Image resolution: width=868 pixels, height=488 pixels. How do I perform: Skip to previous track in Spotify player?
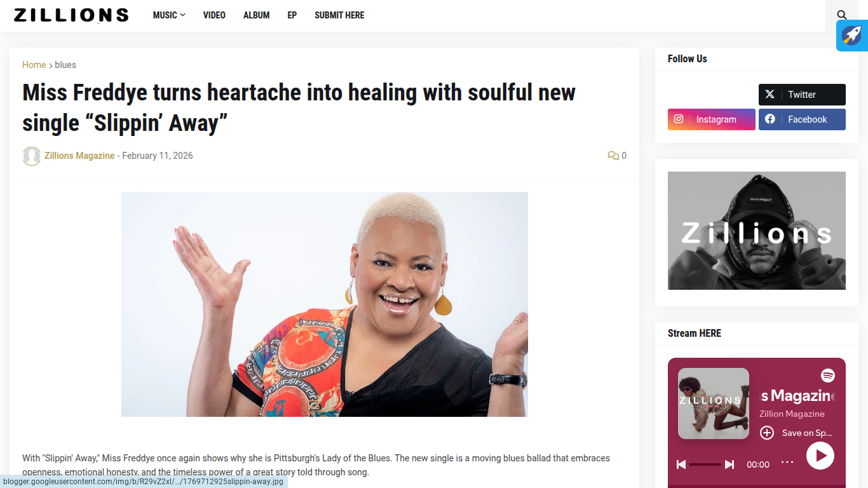point(681,464)
